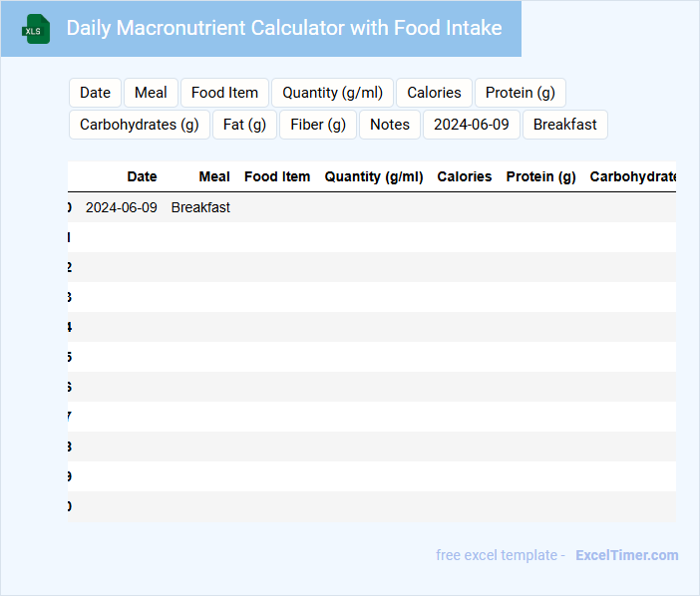700x596 pixels.
Task: Click the Calories tag
Action: pos(434,93)
